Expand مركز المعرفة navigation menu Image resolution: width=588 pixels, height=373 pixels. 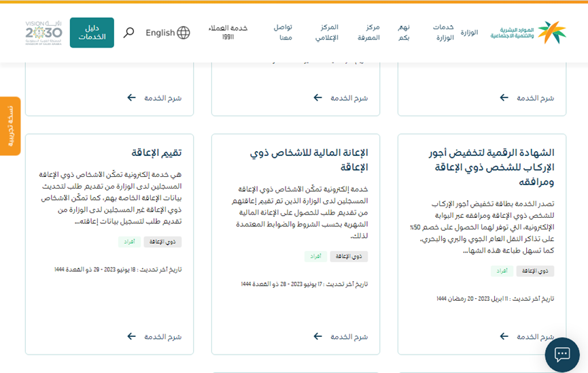click(x=368, y=33)
